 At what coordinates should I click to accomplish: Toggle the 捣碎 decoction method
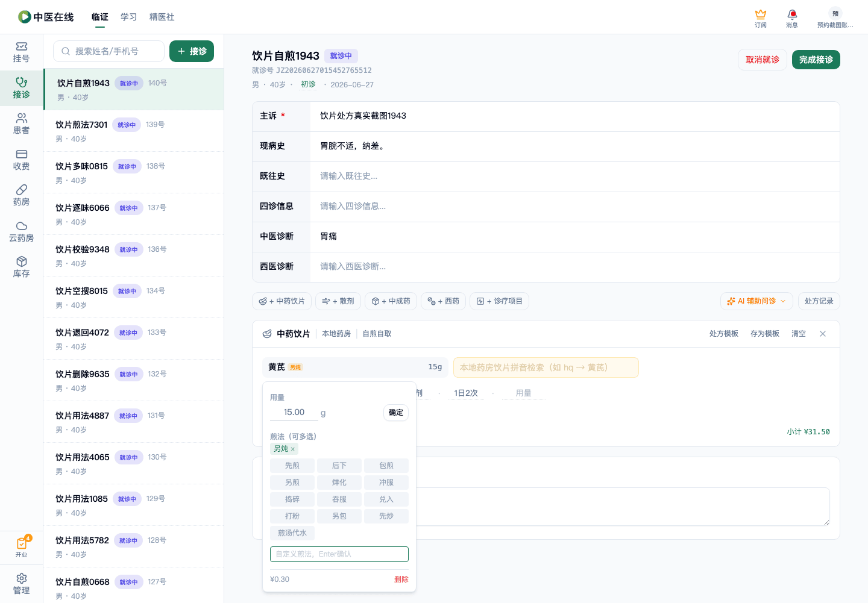point(292,499)
